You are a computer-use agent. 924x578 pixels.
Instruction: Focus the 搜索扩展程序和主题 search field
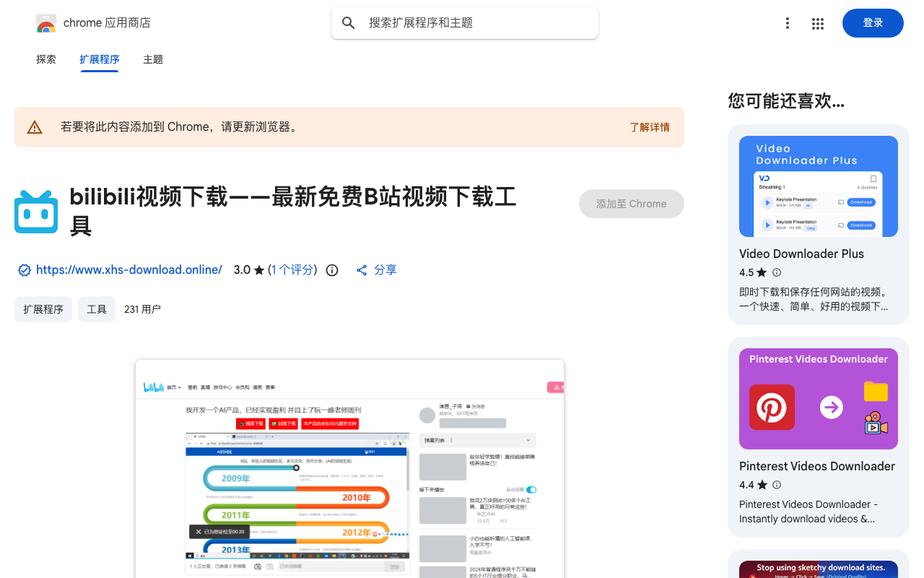pos(465,23)
